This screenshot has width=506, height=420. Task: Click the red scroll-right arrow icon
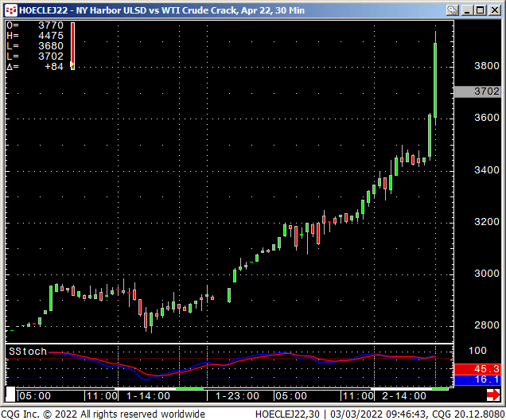[493, 395]
